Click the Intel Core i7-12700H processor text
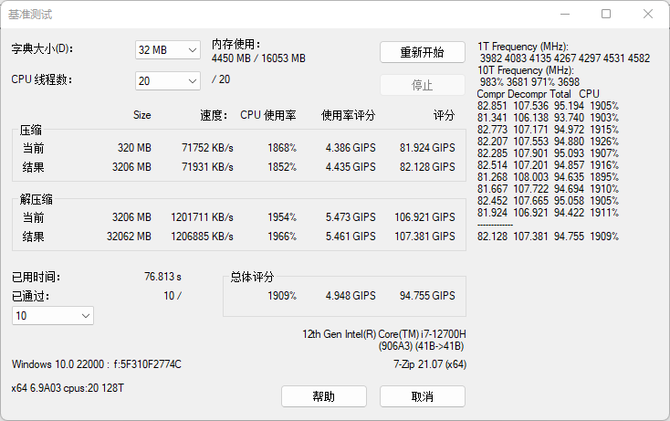 383,334
